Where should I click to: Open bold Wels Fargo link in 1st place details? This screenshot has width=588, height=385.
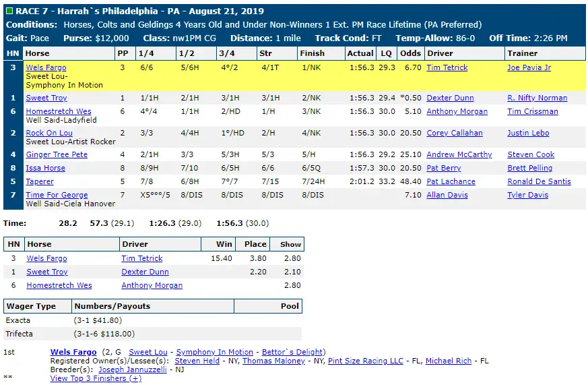coord(73,353)
